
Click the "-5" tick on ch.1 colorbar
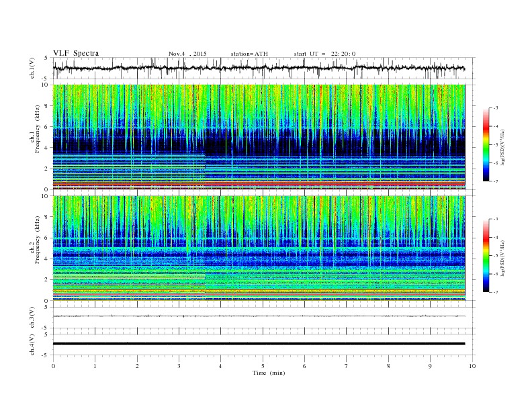coord(495,145)
